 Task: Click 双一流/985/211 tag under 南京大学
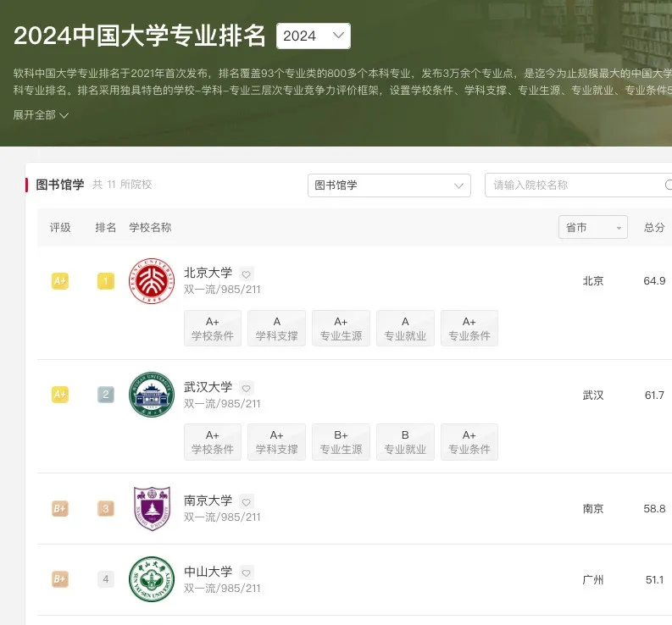(222, 517)
